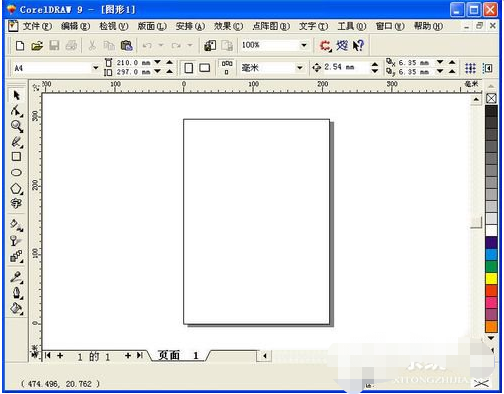Click the horizontal scrollbar left arrow
The width and height of the screenshot is (504, 394).
tap(265, 356)
